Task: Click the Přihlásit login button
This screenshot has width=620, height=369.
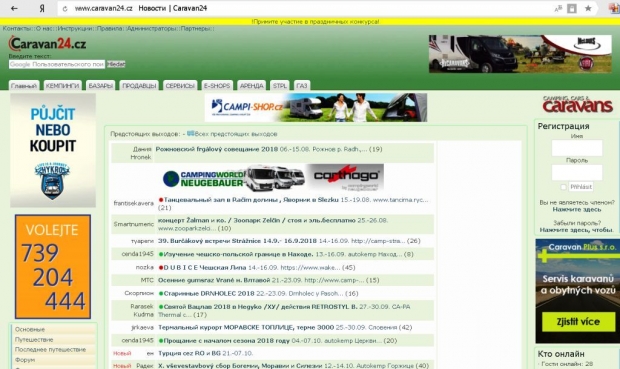Action: (581, 187)
